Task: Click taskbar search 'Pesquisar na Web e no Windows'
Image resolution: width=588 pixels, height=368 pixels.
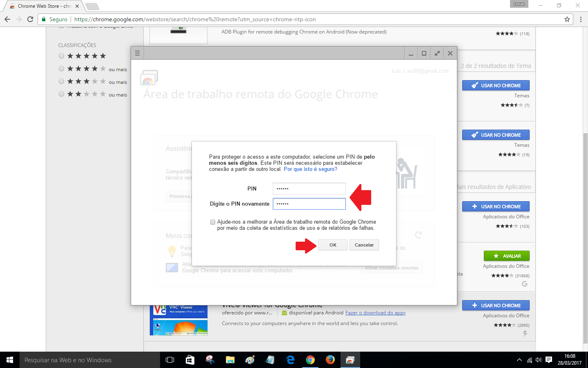Action: [x=90, y=360]
